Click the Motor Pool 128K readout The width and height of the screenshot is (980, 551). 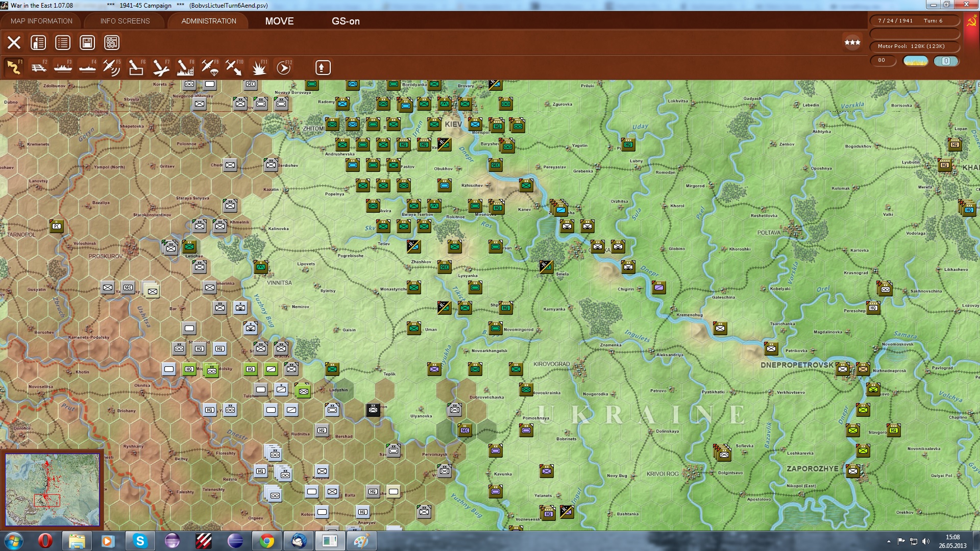[914, 46]
